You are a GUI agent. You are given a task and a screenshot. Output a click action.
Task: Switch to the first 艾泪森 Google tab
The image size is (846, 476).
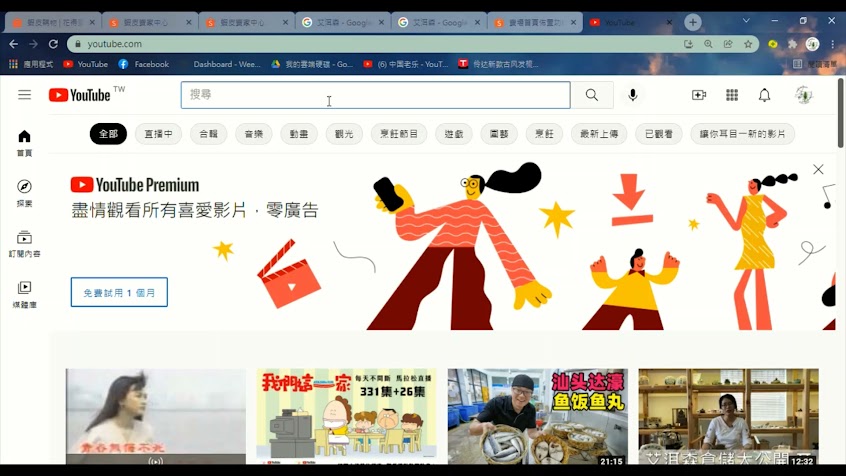(342, 23)
